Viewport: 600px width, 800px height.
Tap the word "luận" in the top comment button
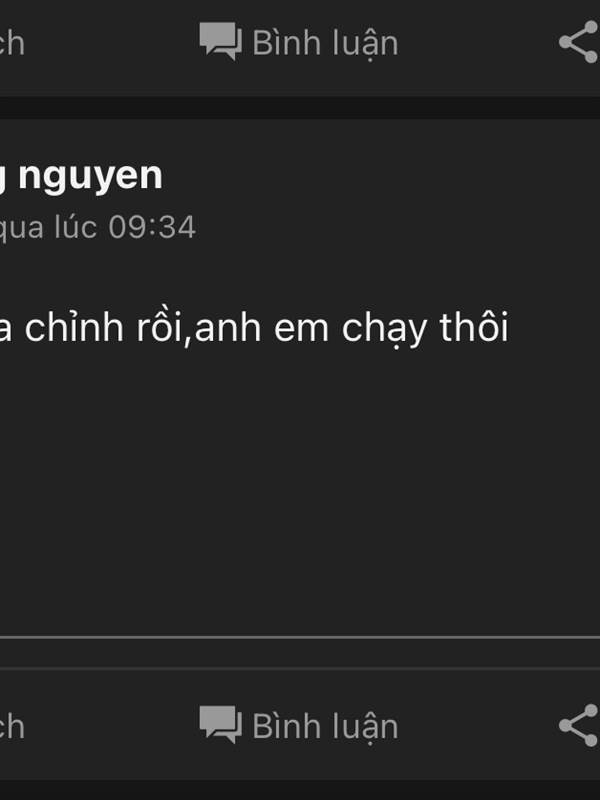click(360, 44)
